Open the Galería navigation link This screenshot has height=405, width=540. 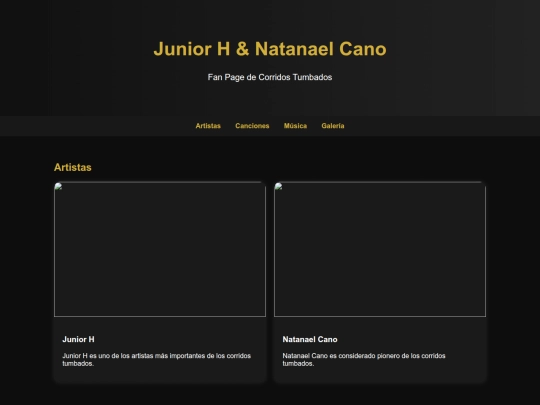tap(333, 126)
